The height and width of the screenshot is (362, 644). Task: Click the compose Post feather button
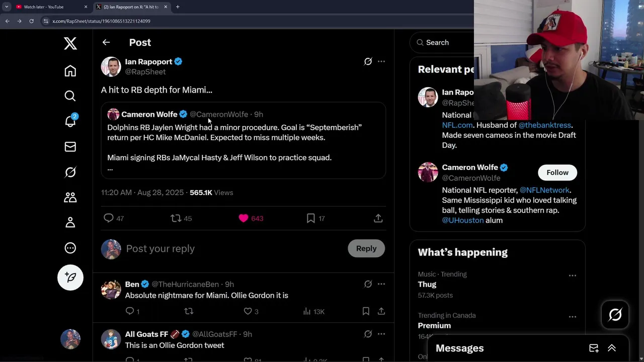point(70,278)
